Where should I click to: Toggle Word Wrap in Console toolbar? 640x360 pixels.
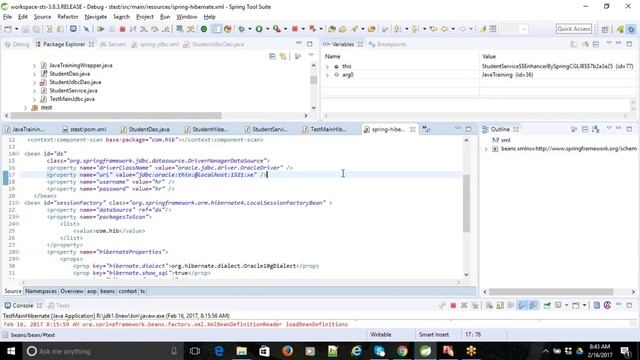(x=511, y=305)
